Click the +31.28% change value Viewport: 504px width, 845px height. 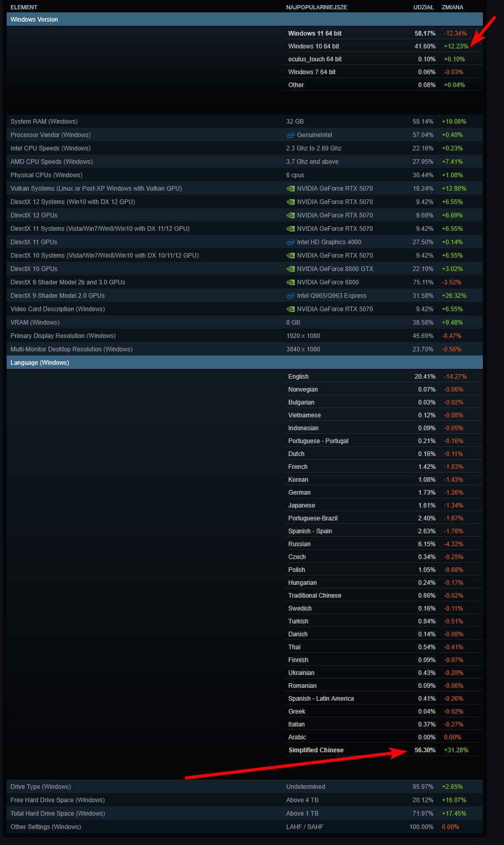pyautogui.click(x=456, y=750)
